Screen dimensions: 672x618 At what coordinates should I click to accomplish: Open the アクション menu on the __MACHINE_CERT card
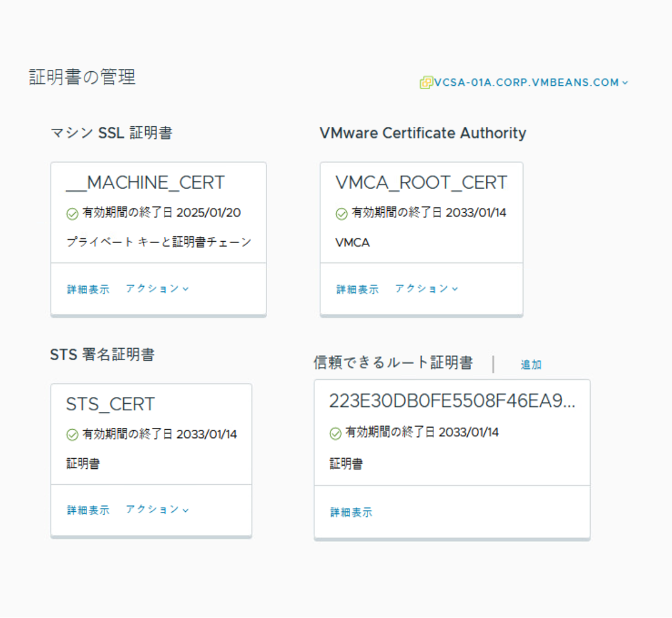click(x=157, y=289)
